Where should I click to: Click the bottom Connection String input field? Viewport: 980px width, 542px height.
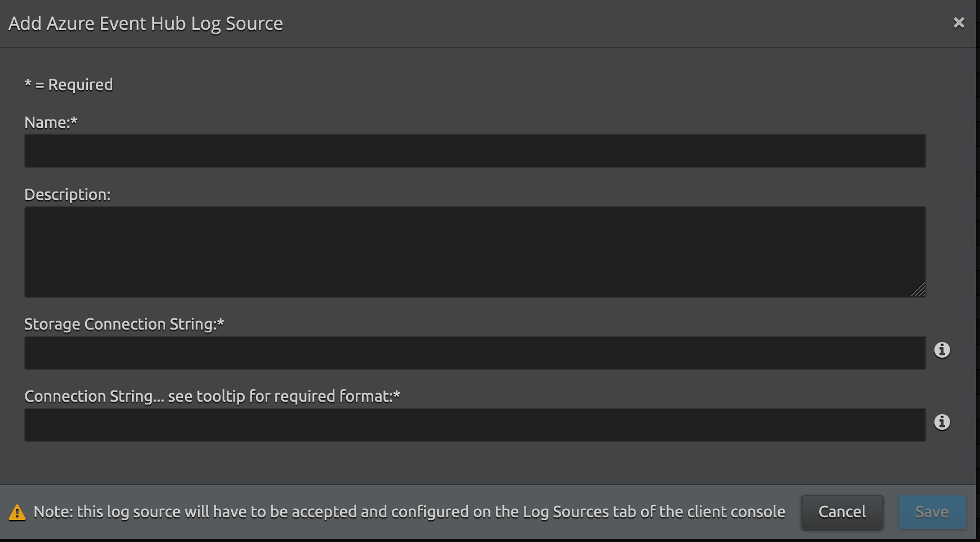475,425
